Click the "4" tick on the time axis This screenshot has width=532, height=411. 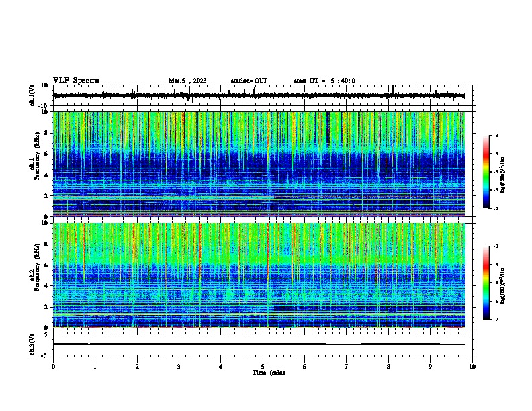(x=221, y=367)
